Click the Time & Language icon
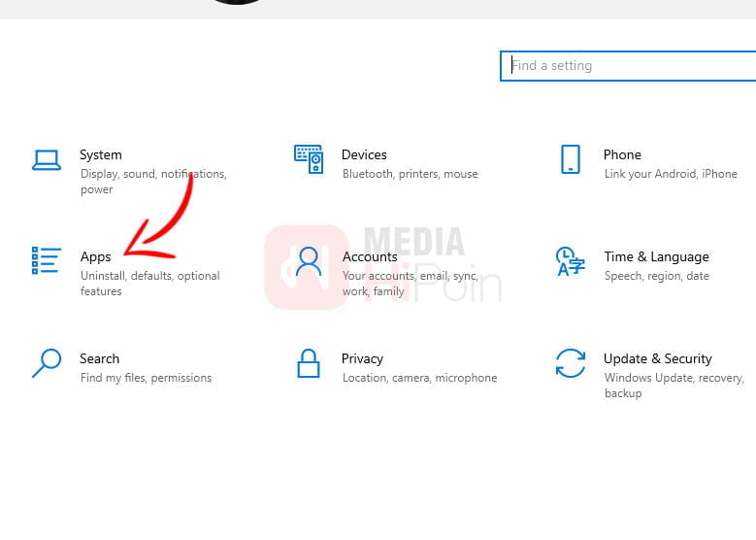This screenshot has width=756, height=540. (571, 261)
